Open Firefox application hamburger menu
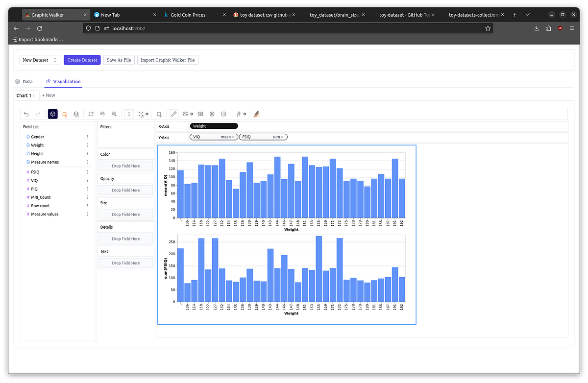 click(572, 28)
